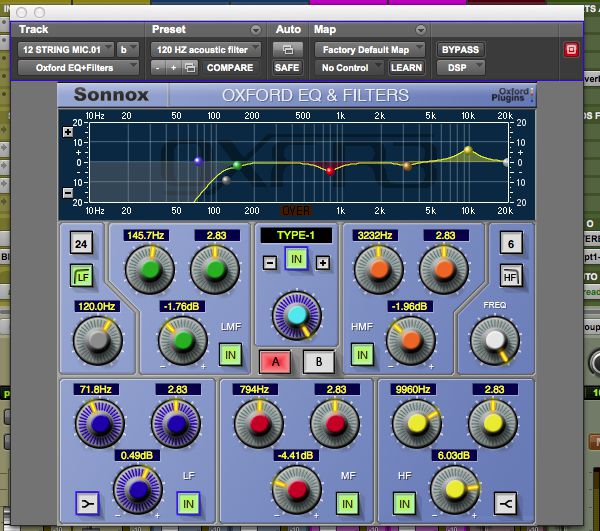The height and width of the screenshot is (531, 600).
Task: Click the HMF Q knob showing 2.83
Action: [x=444, y=269]
